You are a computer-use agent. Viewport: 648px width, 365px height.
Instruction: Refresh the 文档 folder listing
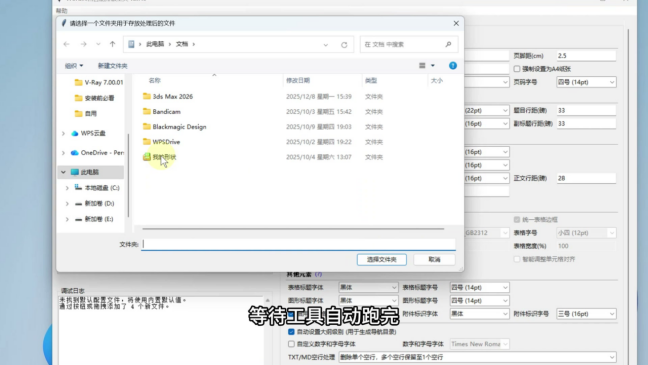pos(344,45)
